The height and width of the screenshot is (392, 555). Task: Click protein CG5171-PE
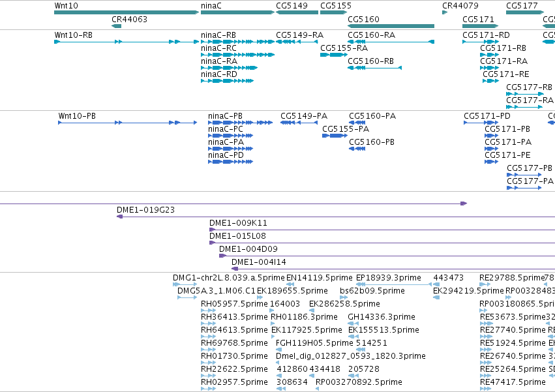coord(491,162)
